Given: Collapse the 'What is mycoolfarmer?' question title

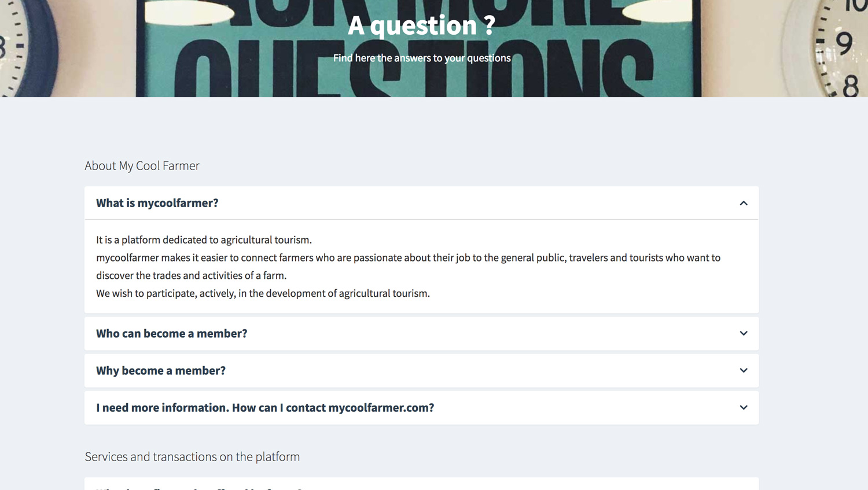Looking at the screenshot, I should coord(157,203).
